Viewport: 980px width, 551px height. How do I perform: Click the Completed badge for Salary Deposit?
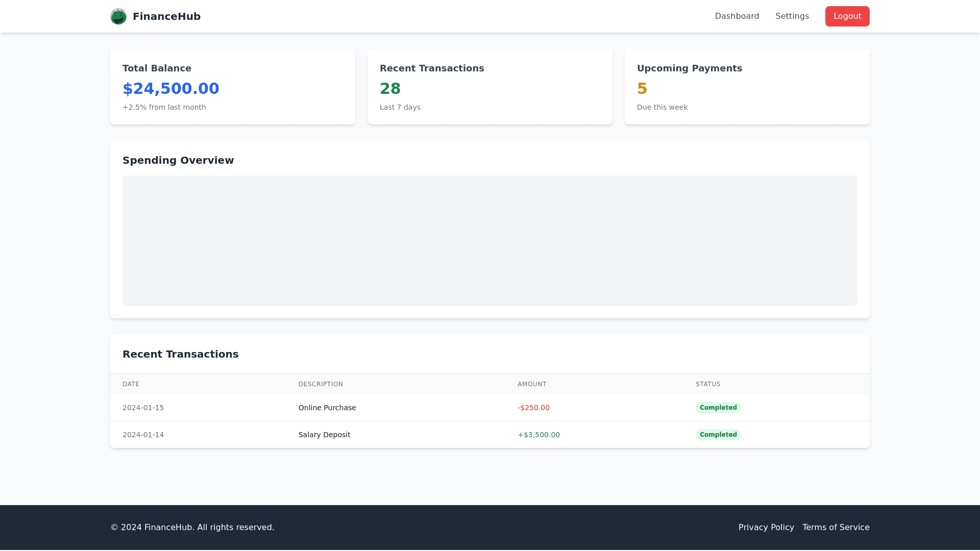[718, 435]
